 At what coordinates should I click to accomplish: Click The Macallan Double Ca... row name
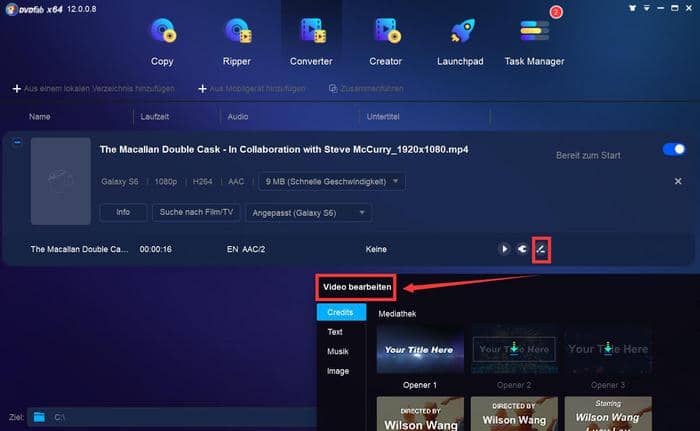pos(79,249)
